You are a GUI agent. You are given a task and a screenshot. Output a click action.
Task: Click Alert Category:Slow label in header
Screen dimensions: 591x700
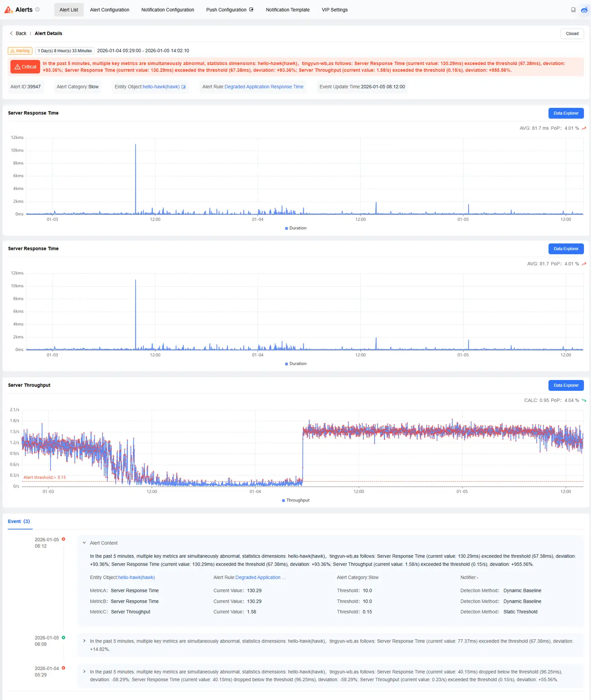tap(78, 87)
